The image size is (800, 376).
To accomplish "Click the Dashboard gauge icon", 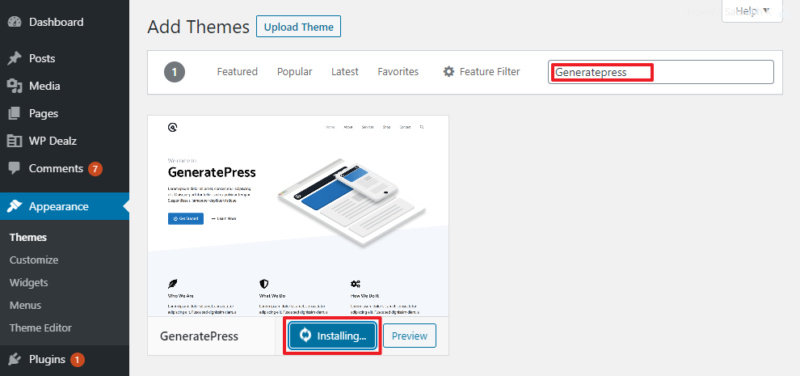I will pyautogui.click(x=14, y=22).
